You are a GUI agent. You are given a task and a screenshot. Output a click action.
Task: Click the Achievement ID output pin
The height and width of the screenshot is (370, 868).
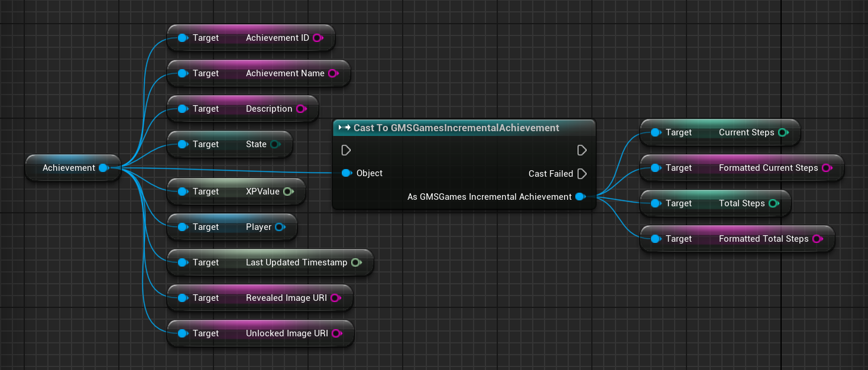[x=318, y=38]
